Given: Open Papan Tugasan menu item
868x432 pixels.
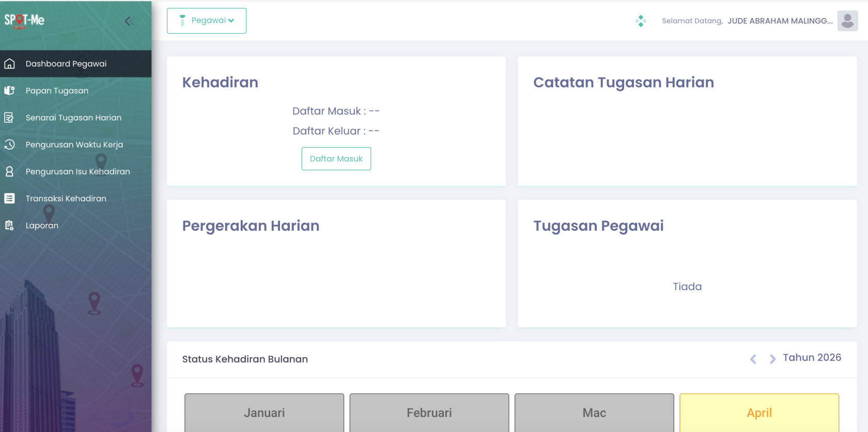Looking at the screenshot, I should (x=57, y=91).
